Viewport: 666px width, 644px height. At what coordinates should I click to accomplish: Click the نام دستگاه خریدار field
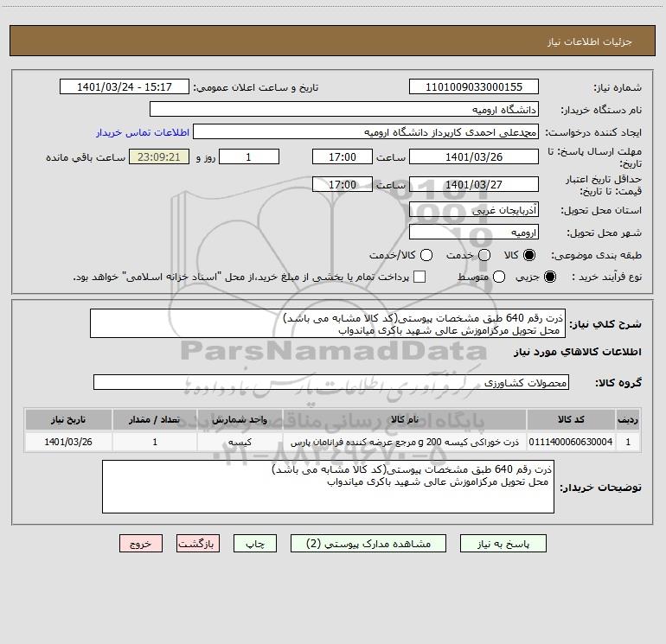pos(344,109)
